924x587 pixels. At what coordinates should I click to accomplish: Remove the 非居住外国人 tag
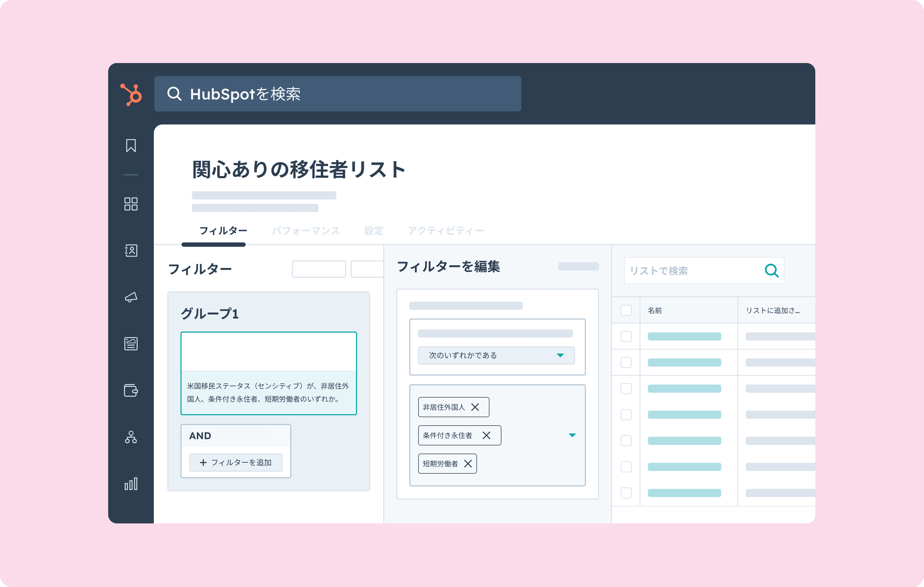point(475,407)
